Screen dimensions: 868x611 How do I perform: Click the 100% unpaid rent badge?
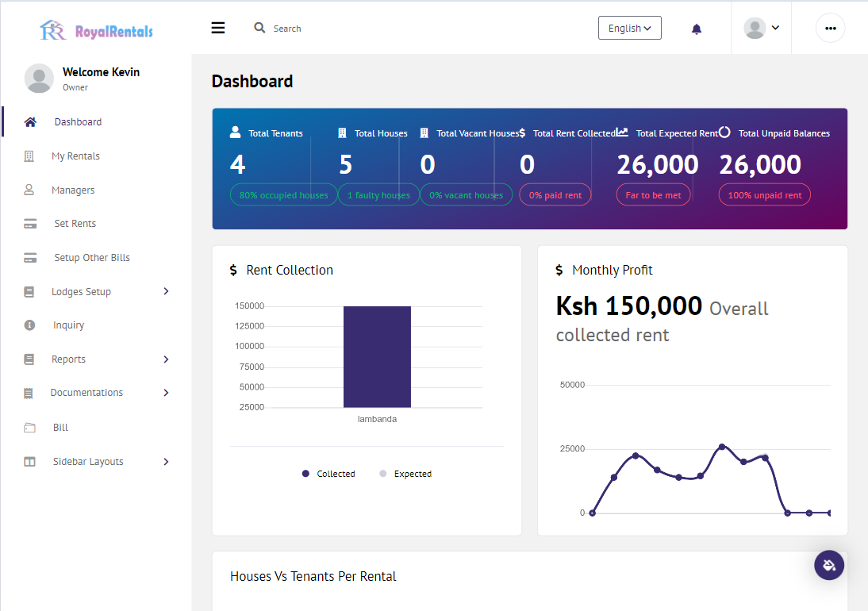coord(765,195)
